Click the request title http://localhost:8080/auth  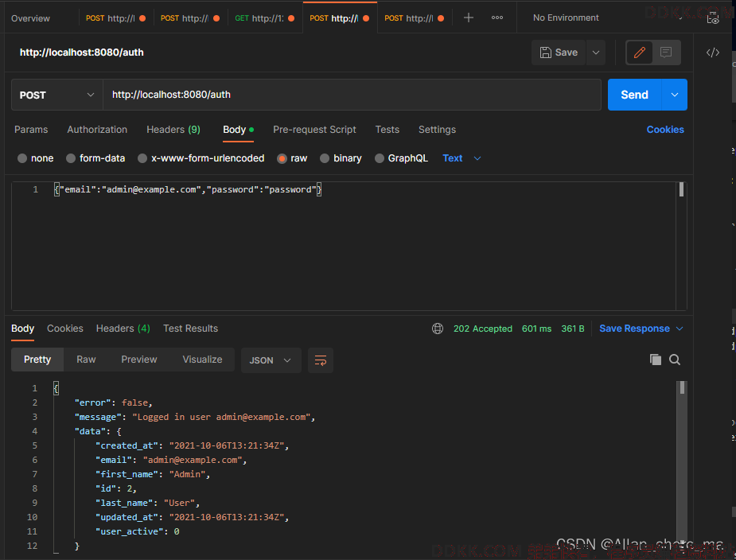point(82,52)
